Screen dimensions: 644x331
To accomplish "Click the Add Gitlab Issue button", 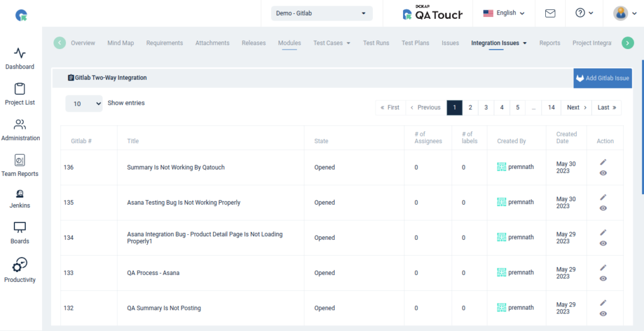I will pyautogui.click(x=602, y=79).
